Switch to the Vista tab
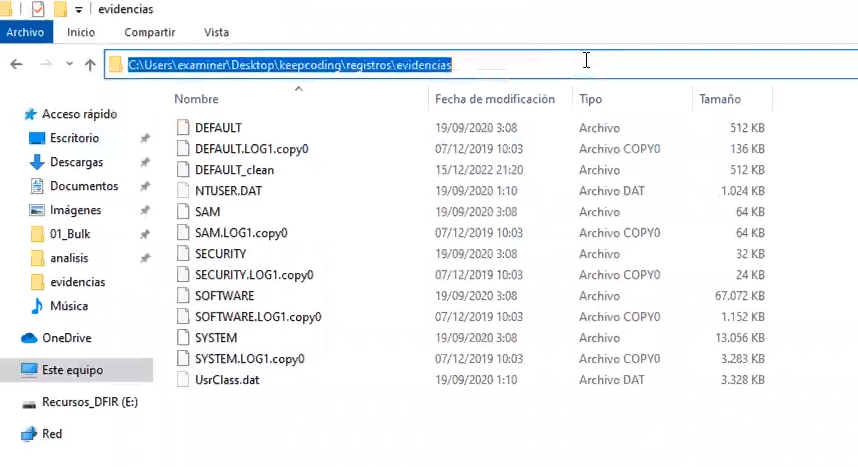 pos(216,32)
